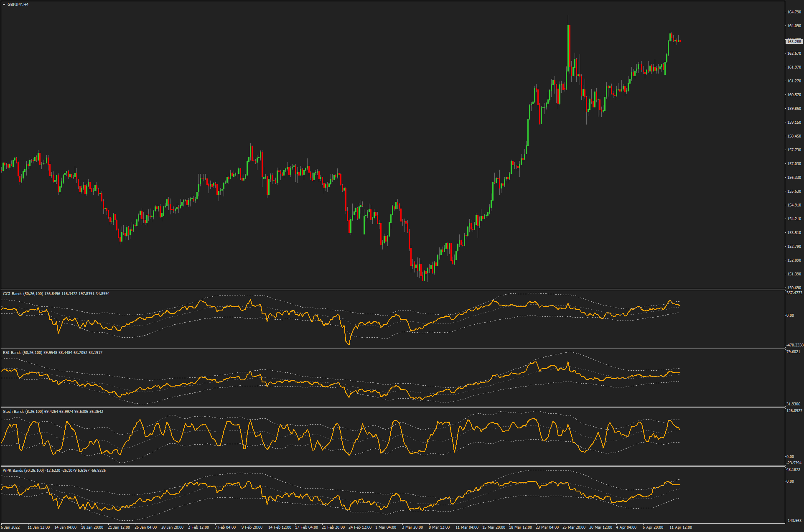Select the WPR Bands indicator label
Screen dimensions: 804x532
[13, 471]
